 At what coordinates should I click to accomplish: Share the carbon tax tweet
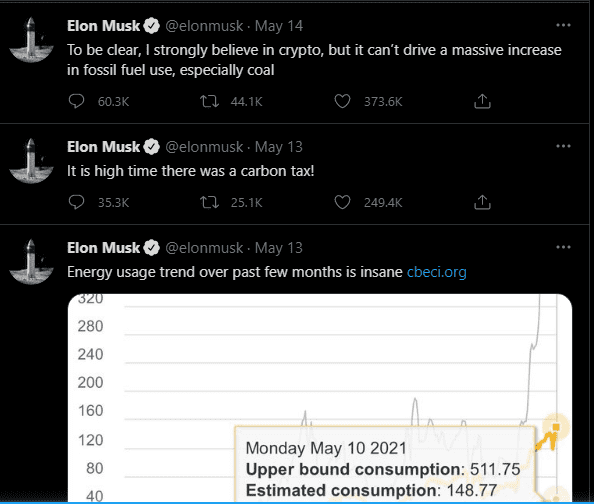coord(482,202)
